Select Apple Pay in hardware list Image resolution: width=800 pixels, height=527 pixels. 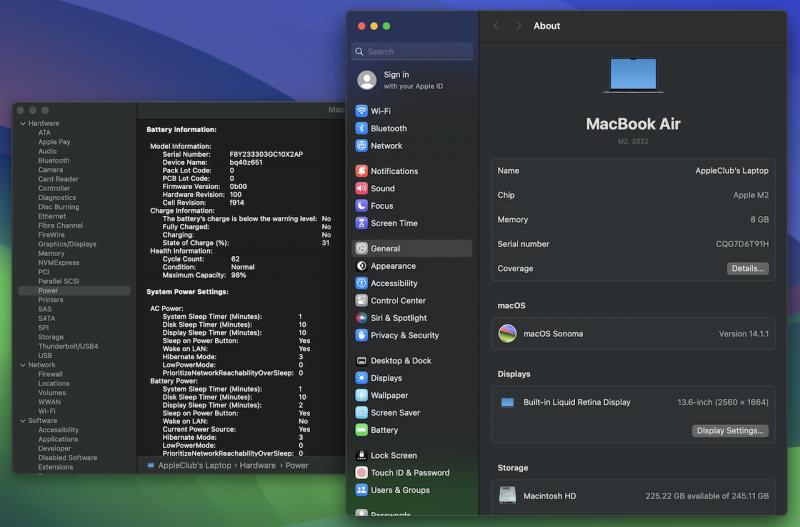54,142
